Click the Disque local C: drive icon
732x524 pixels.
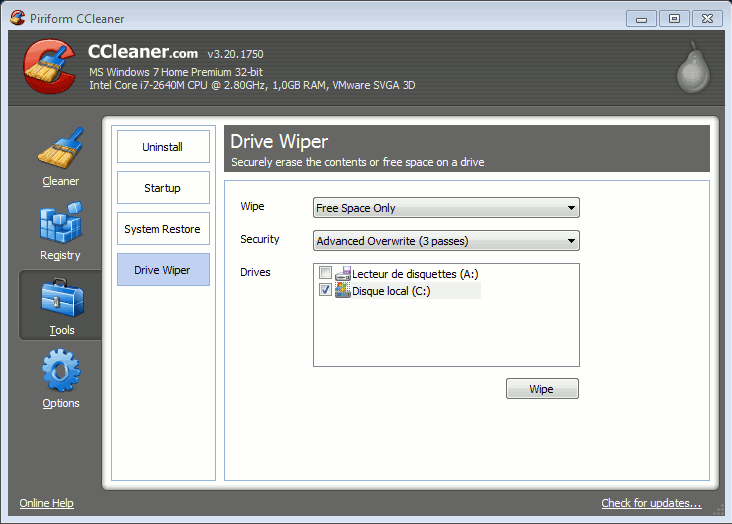[343, 291]
